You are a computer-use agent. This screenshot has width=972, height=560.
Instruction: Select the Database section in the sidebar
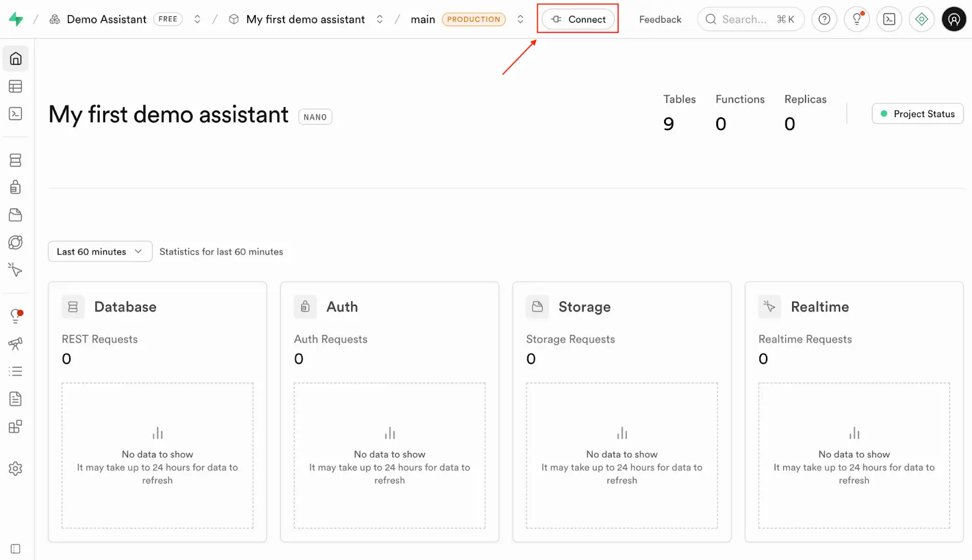(15, 160)
